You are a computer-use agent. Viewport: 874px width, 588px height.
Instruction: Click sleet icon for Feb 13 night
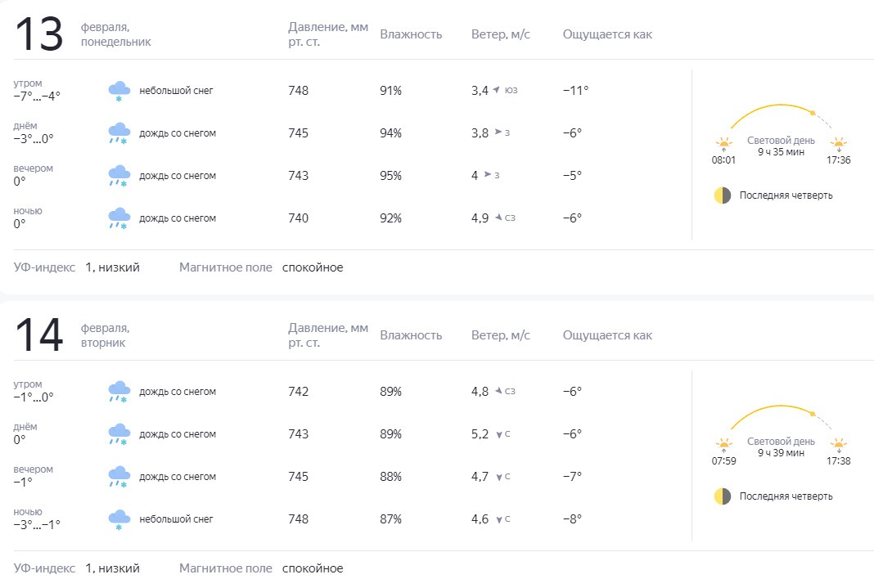pyautogui.click(x=119, y=218)
